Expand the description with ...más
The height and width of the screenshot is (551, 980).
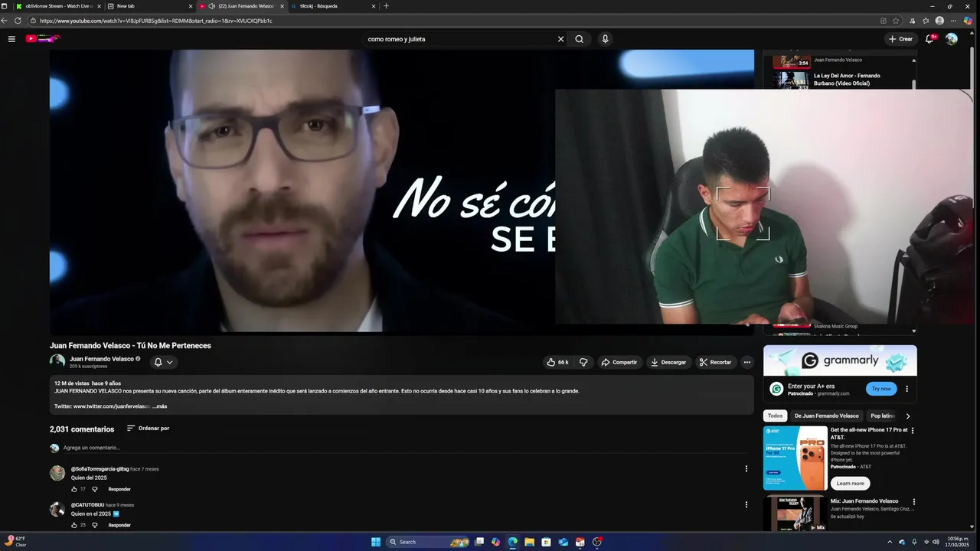click(159, 406)
